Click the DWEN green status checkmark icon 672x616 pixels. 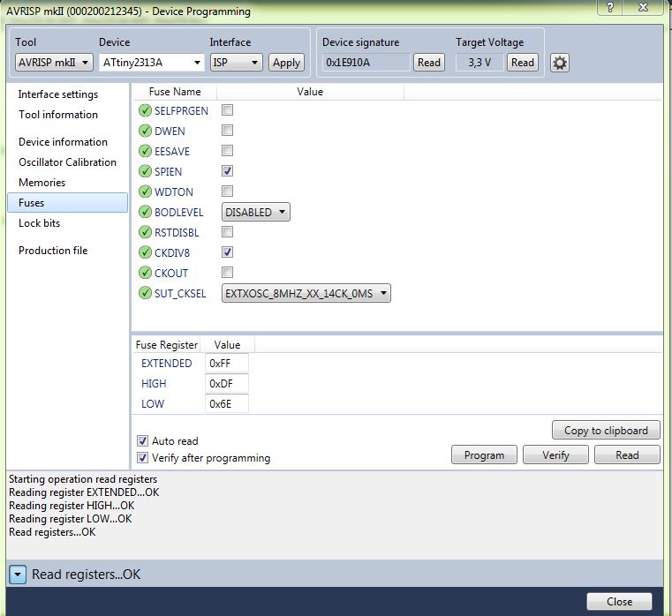coord(146,131)
